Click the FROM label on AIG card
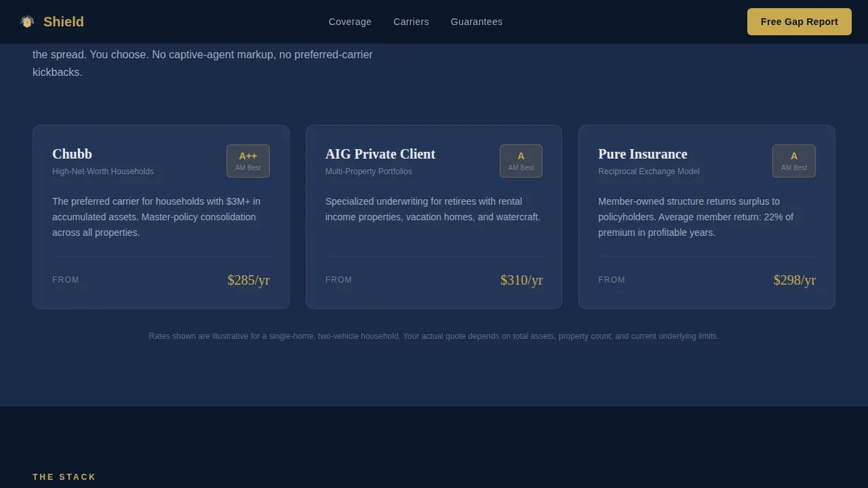The image size is (868, 488). coord(339,280)
